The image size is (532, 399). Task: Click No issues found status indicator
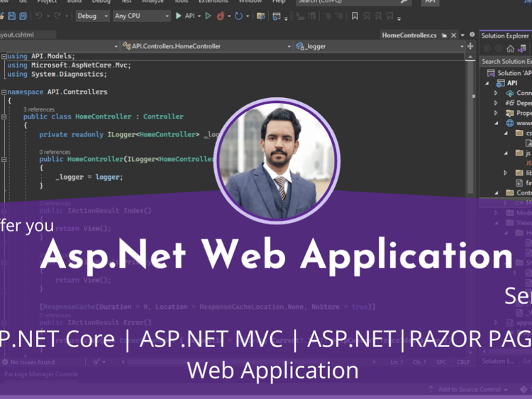click(28, 362)
